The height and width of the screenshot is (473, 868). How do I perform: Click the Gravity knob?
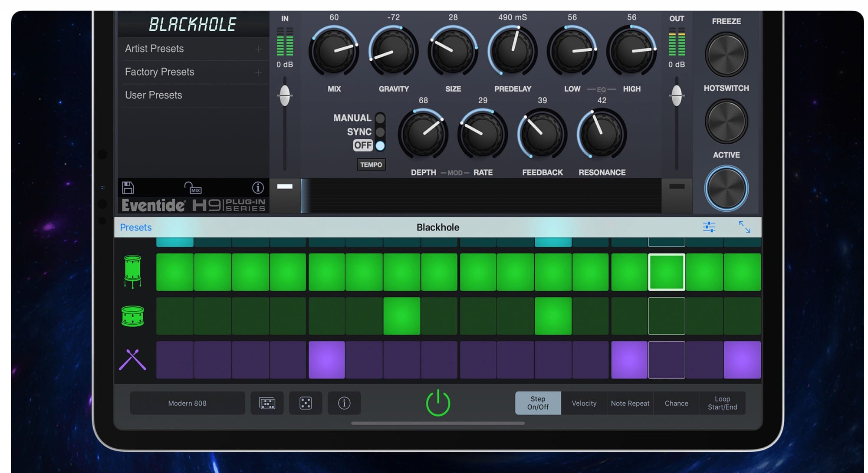click(393, 51)
